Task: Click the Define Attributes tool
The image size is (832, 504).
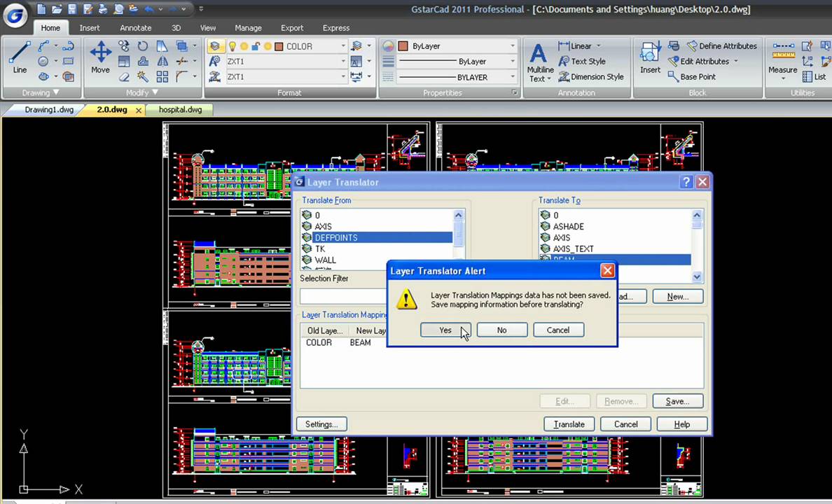Action: pyautogui.click(x=721, y=46)
